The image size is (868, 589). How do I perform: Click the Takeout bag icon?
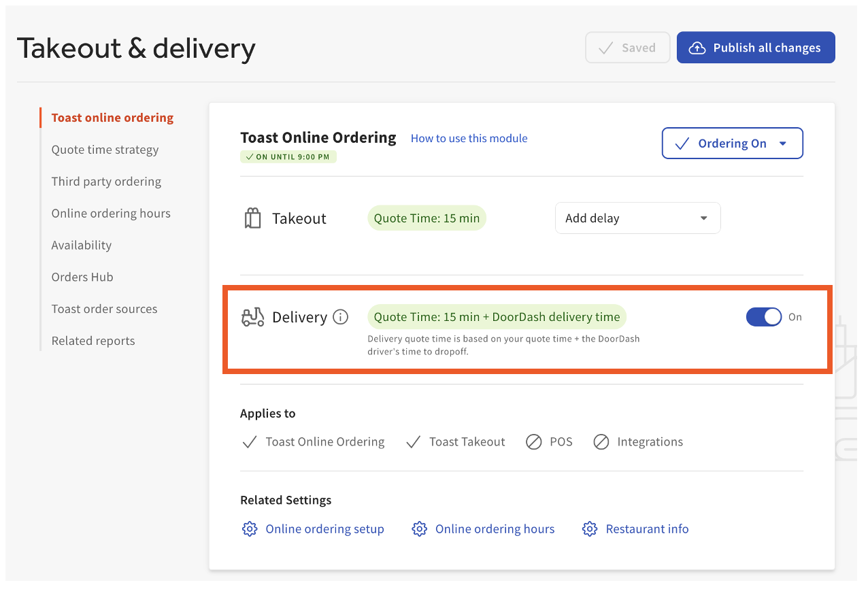pos(252,218)
